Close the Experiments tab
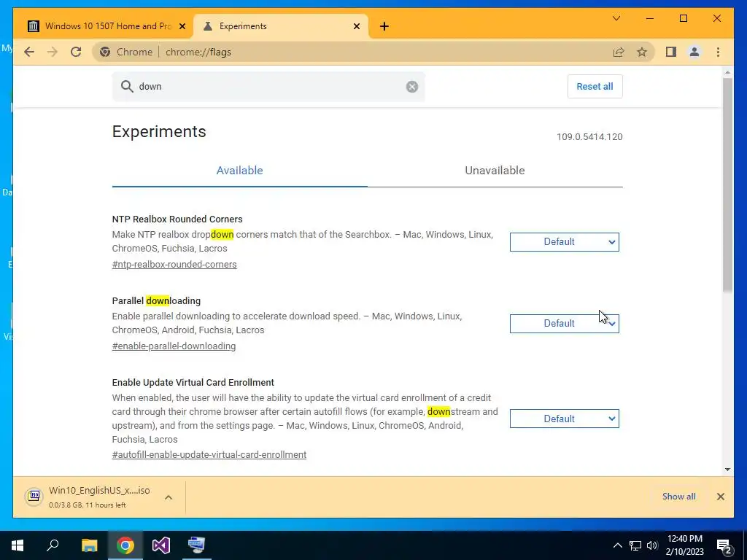Screen dimensions: 747x560 tap(356, 26)
